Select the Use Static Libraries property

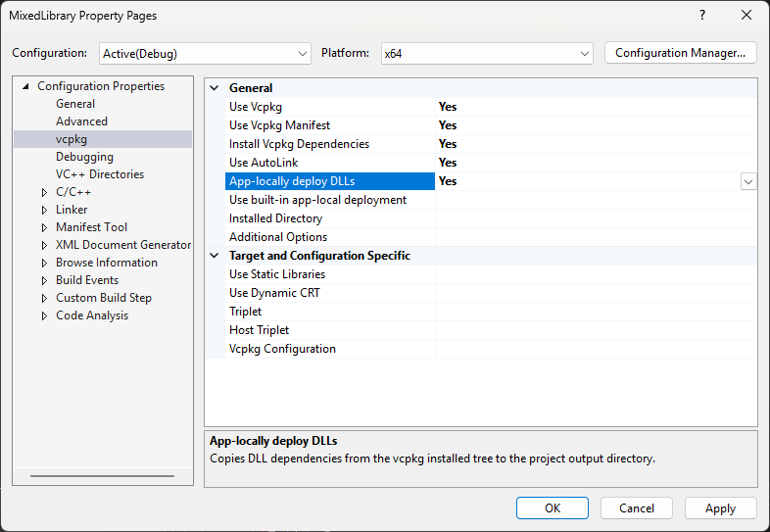[x=277, y=274]
